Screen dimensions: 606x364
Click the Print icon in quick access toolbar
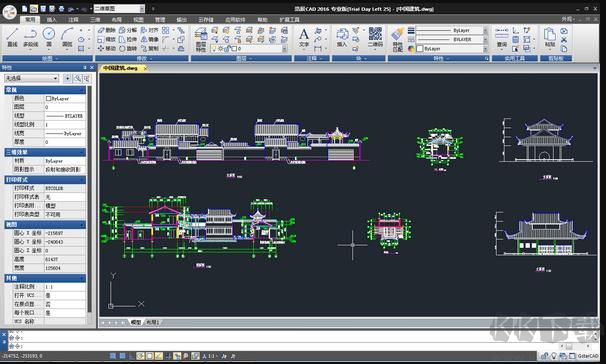61,9
